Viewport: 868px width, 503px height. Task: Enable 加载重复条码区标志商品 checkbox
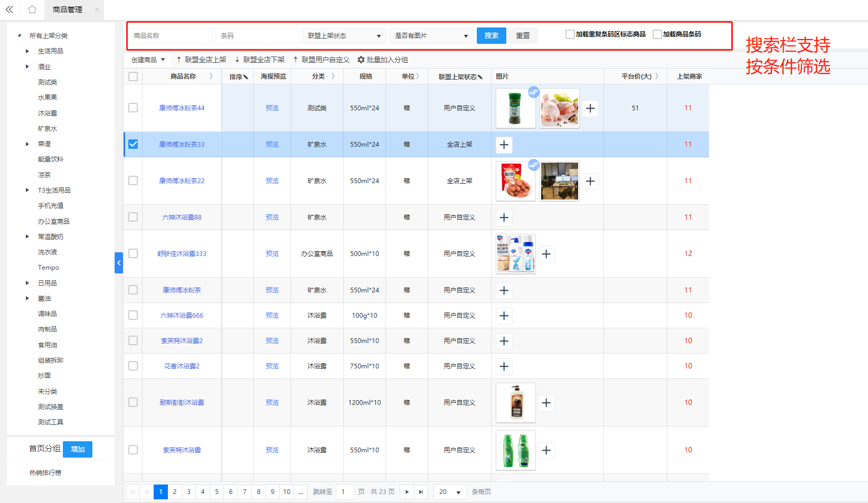570,34
